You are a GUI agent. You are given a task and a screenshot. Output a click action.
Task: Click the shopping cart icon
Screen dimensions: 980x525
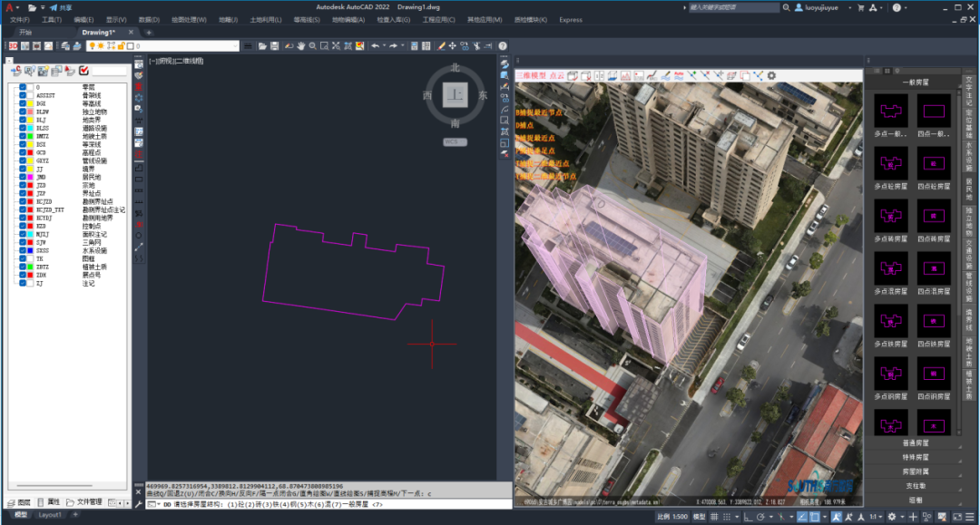860,7
